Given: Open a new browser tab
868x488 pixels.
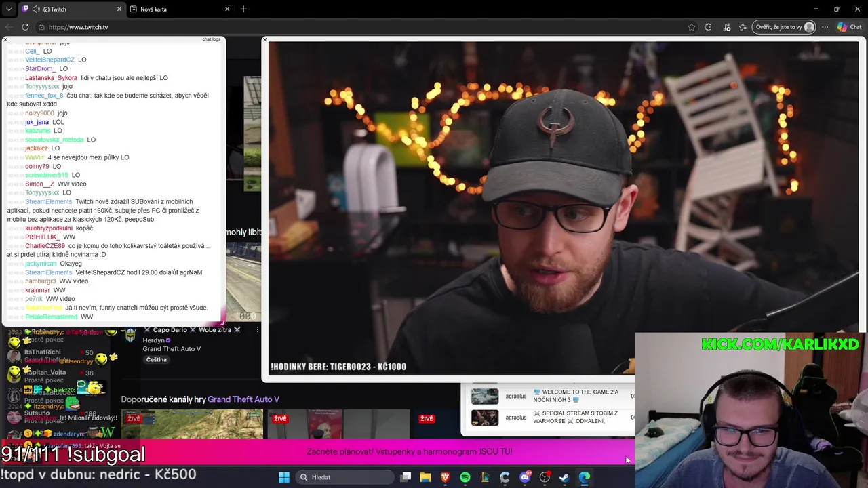Looking at the screenshot, I should [243, 9].
